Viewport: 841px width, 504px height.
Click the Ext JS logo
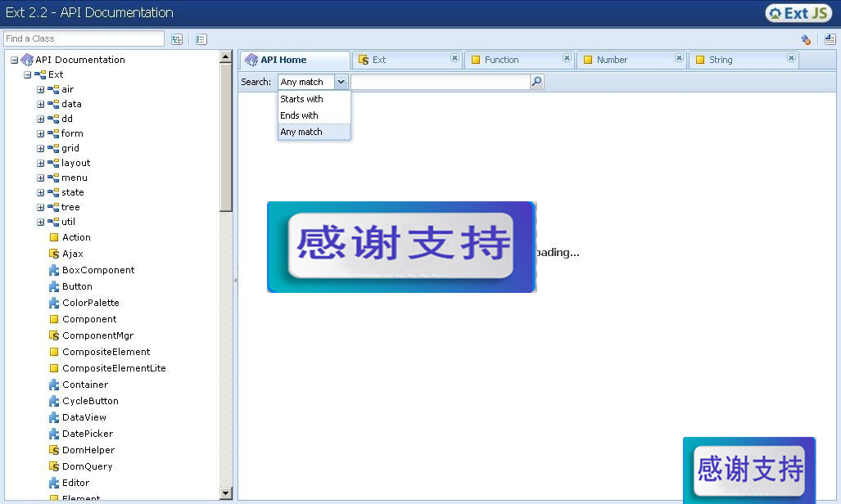coord(799,13)
